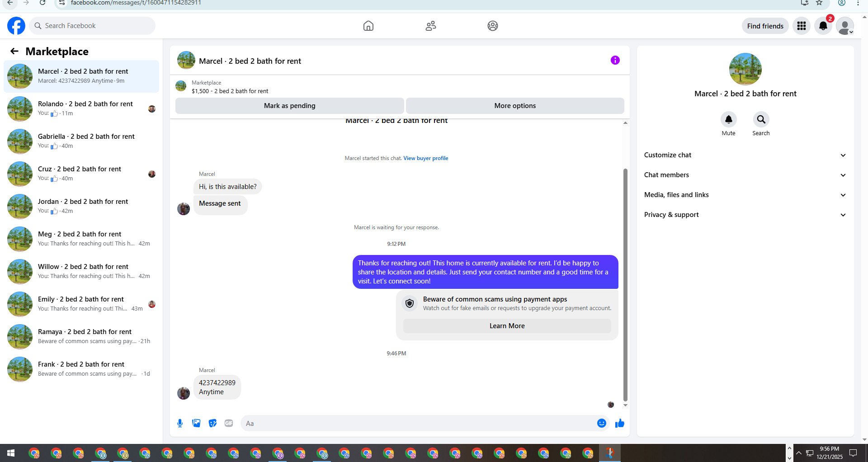Choose a sticker icon

click(x=212, y=423)
